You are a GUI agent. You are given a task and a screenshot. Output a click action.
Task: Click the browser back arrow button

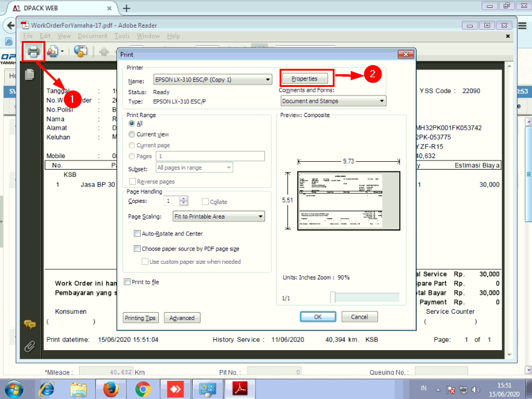point(10,25)
